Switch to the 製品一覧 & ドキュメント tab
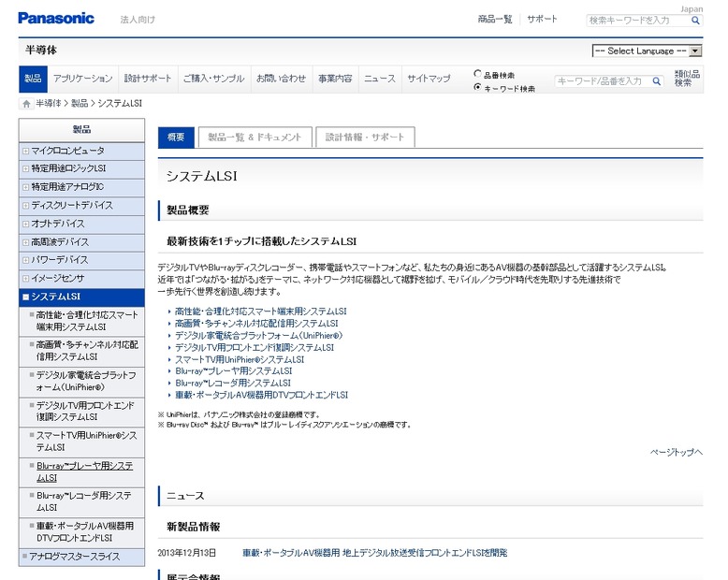Image resolution: width=728 pixels, height=580 pixels. (x=255, y=138)
